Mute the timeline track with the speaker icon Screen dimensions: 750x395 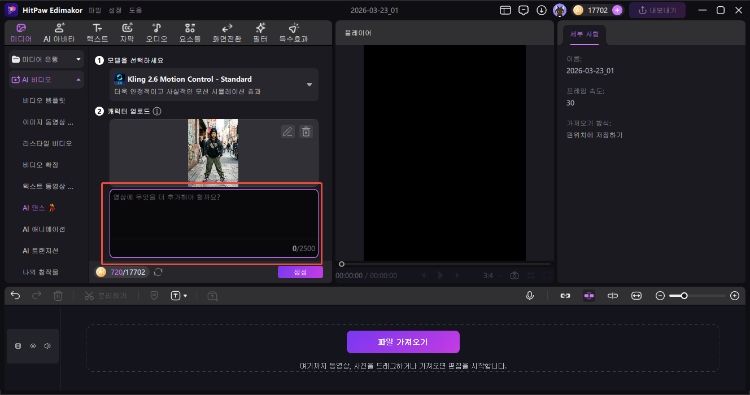point(47,346)
